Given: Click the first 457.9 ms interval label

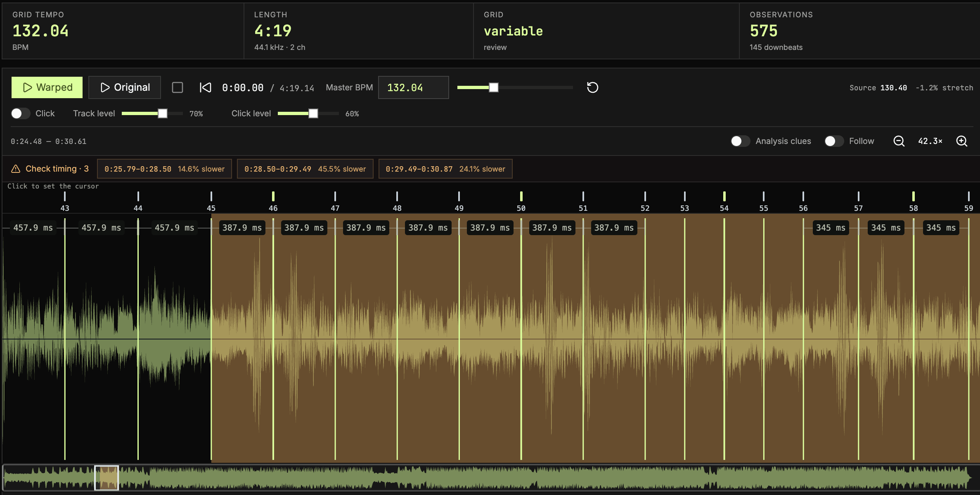Looking at the screenshot, I should point(33,228).
